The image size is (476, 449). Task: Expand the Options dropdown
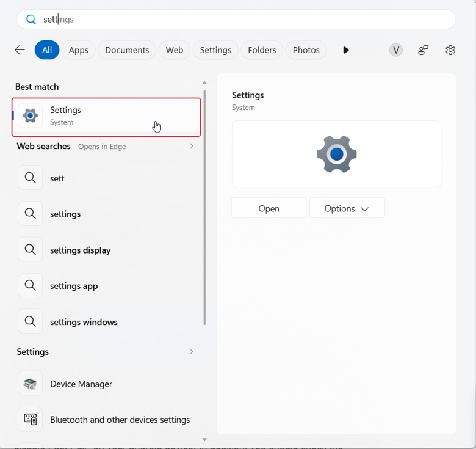click(347, 208)
